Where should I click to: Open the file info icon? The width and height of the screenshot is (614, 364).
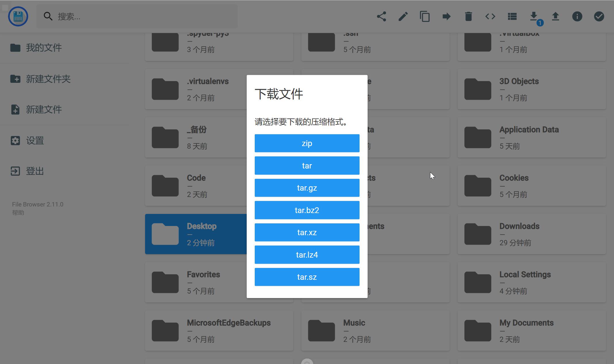point(577,16)
